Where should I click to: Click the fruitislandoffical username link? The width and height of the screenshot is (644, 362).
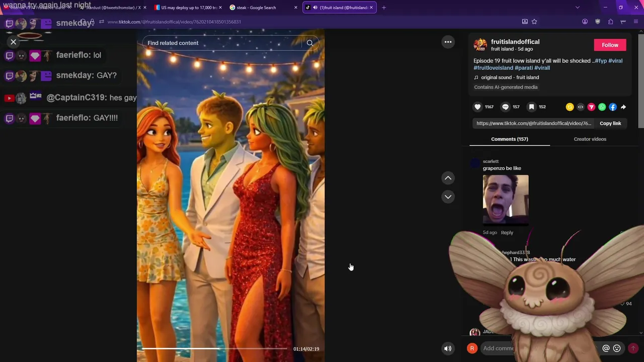click(x=515, y=42)
